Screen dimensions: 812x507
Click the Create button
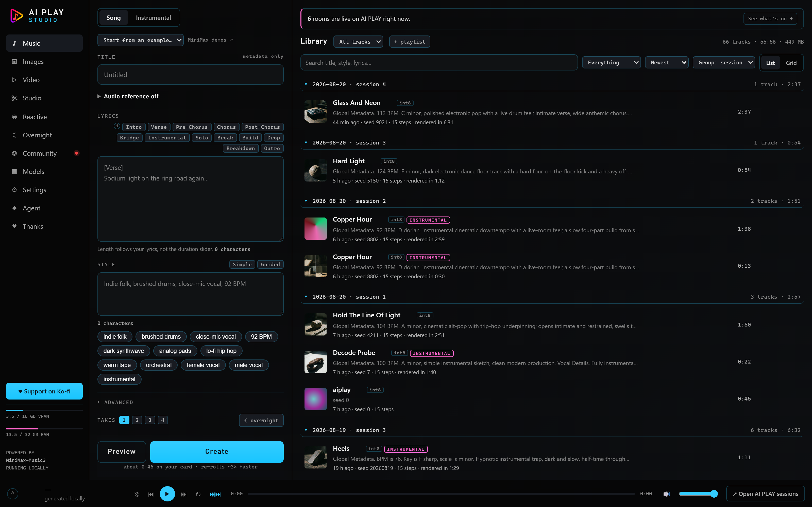click(217, 451)
